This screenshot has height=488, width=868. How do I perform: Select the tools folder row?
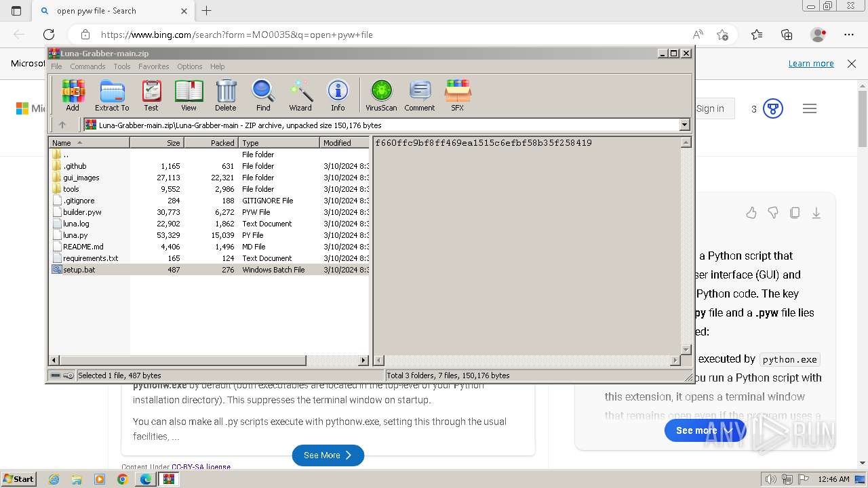210,189
